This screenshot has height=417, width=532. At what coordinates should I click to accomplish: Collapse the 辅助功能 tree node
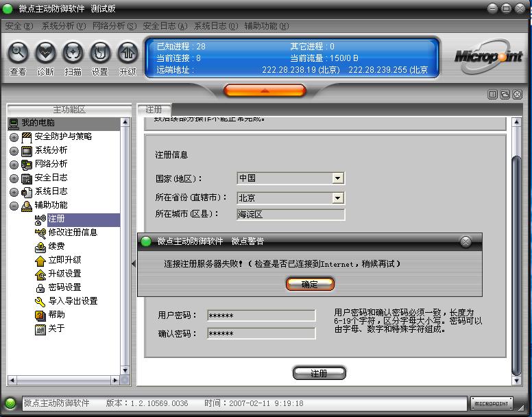(14, 206)
